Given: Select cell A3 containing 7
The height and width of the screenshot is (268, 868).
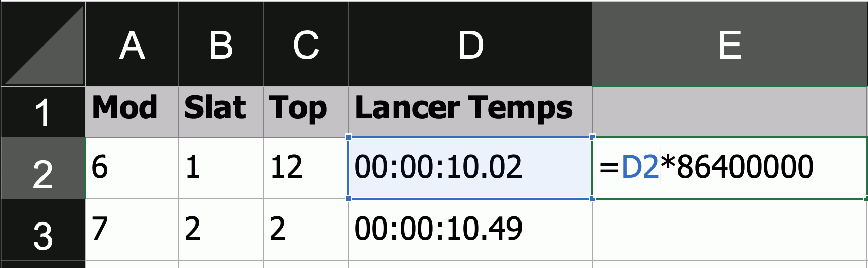Looking at the screenshot, I should click(x=132, y=229).
